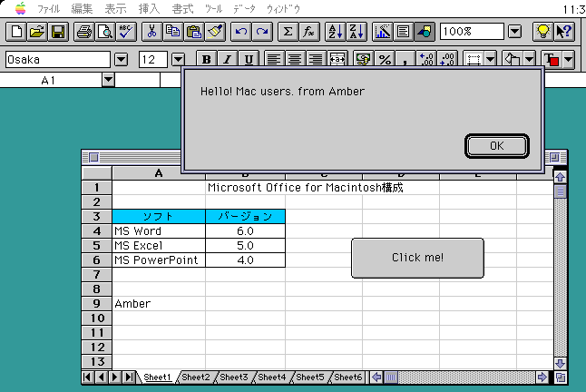Click the "Click me!" button

417,258
